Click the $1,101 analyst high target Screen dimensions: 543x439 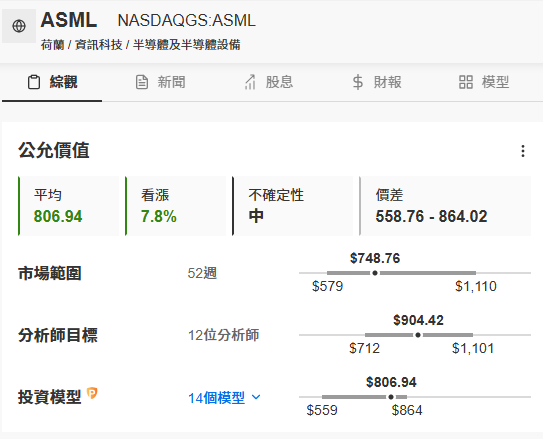473,348
